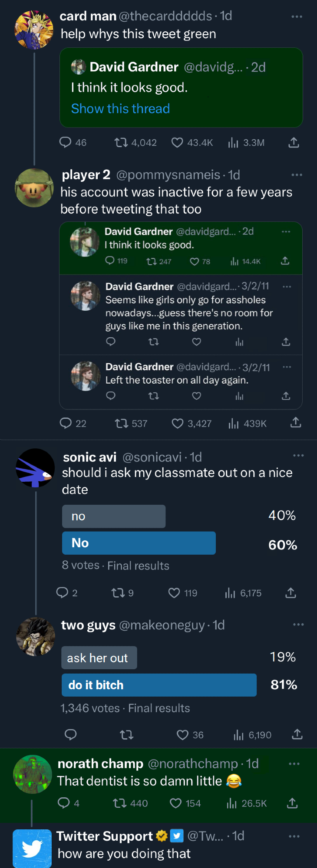Retweet card man's tweet
This screenshot has width=317, height=868.
click(121, 143)
